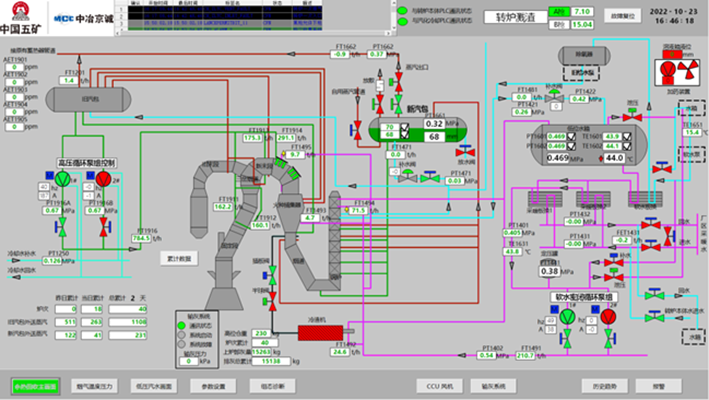Open the 历史趋势 page
Screen dimensions: 709x400
point(605,386)
